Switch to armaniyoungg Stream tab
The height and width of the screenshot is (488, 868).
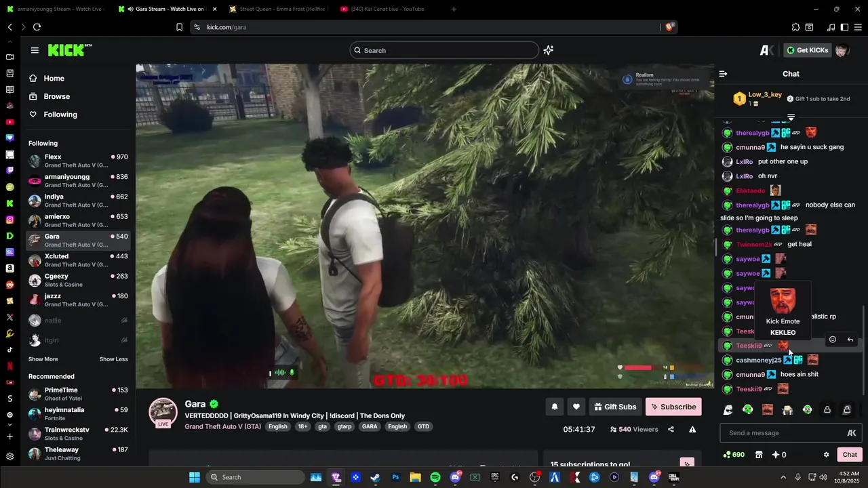pyautogui.click(x=58, y=9)
